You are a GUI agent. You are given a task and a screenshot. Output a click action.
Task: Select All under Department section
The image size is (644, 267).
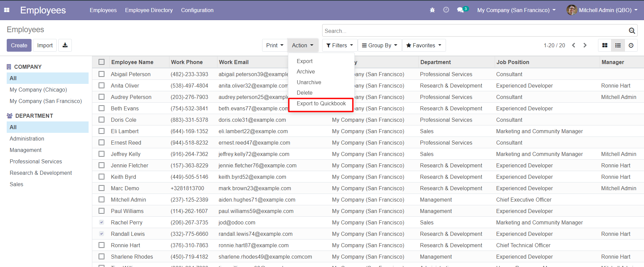point(47,127)
